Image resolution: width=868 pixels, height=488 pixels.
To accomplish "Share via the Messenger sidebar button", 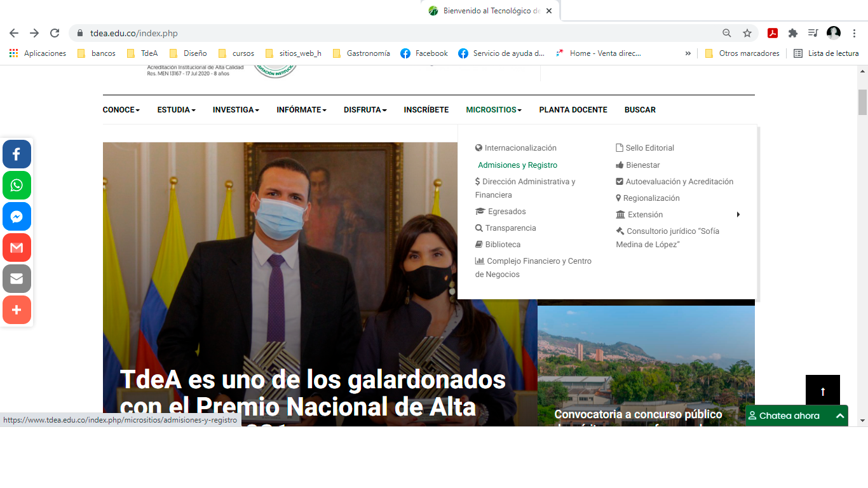I will click(x=17, y=216).
